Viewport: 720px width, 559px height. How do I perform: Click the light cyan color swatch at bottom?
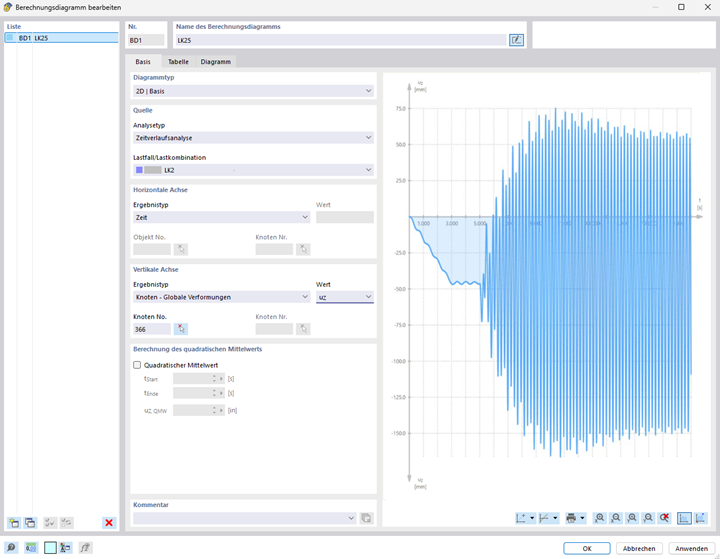pos(50,548)
